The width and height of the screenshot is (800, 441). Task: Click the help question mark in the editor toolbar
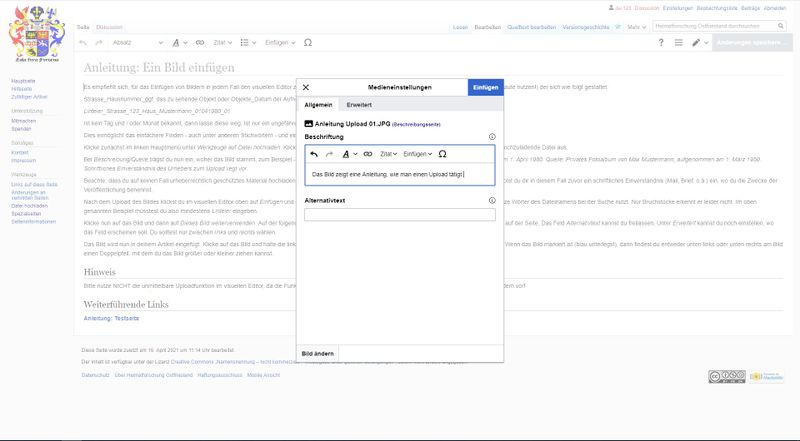point(661,43)
